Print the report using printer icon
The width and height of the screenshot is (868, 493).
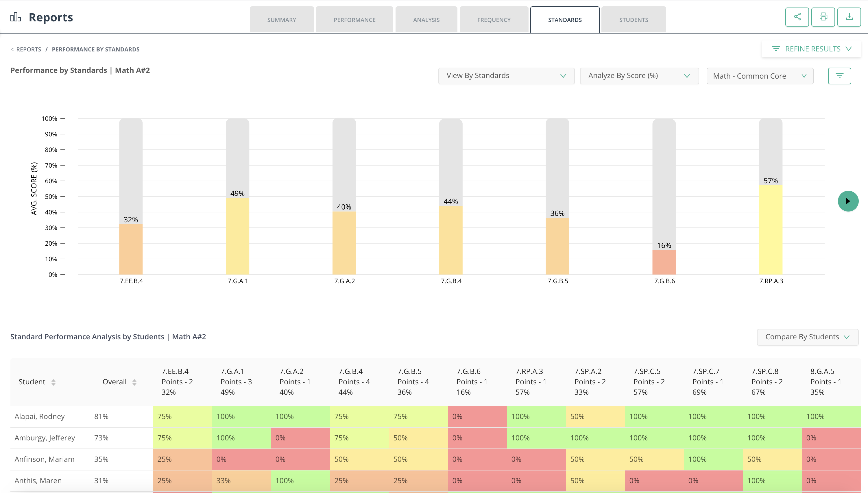click(x=823, y=17)
